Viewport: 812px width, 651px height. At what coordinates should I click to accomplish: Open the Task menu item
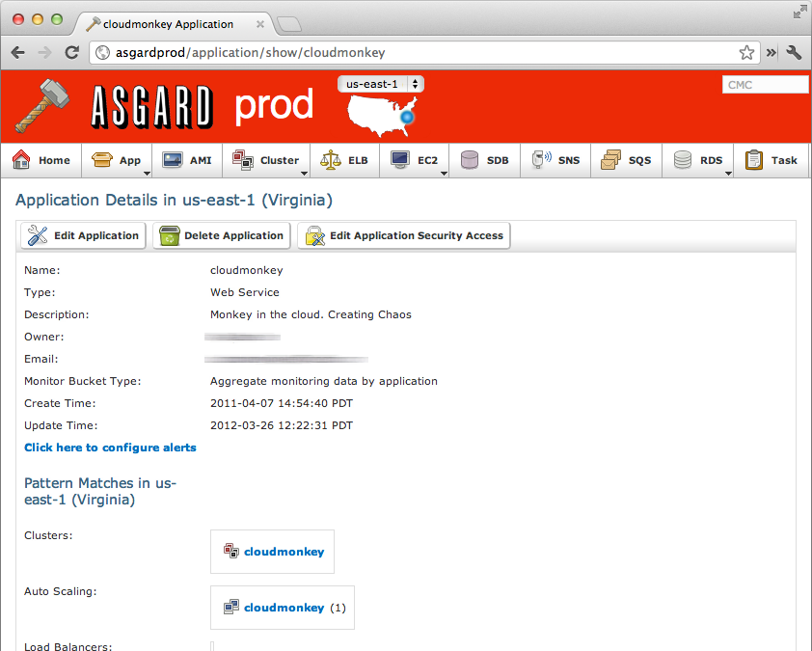pos(771,160)
